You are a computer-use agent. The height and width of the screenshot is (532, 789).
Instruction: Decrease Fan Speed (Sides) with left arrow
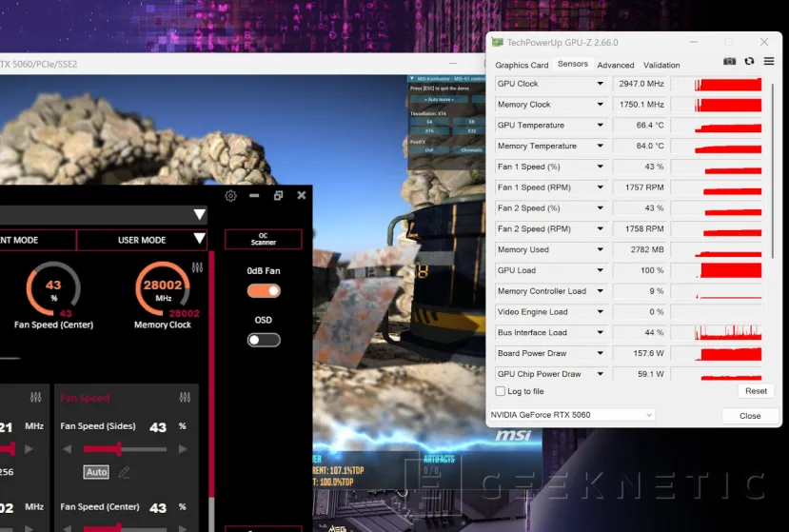(68, 449)
